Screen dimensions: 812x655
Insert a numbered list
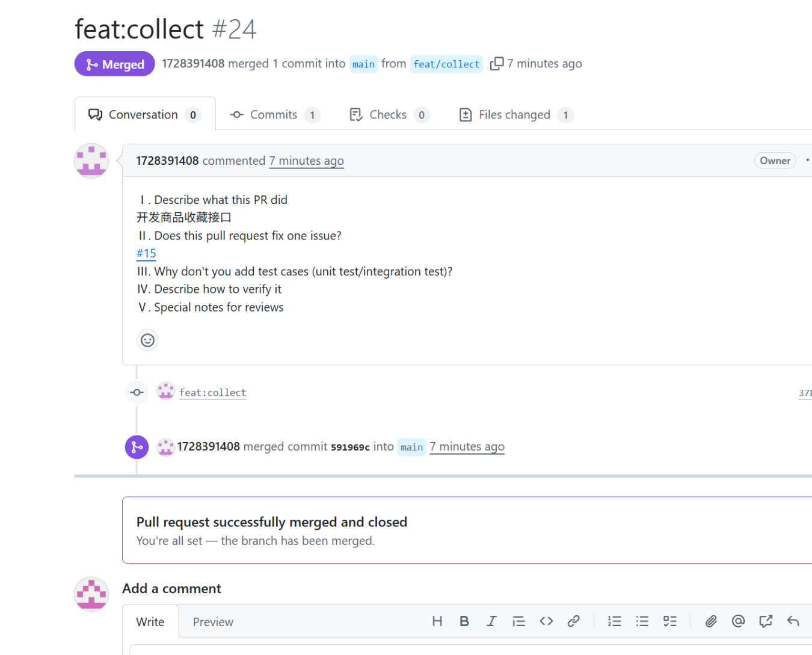pos(614,621)
